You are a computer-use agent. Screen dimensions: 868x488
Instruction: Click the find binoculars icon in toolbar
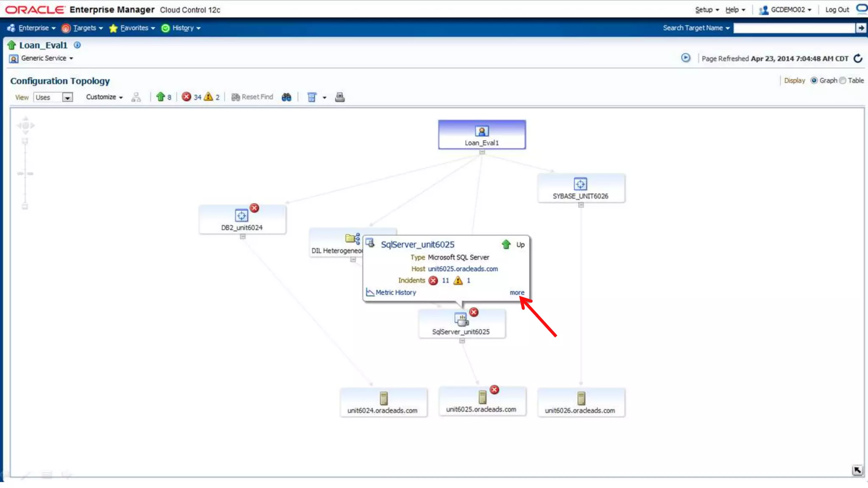pos(287,97)
